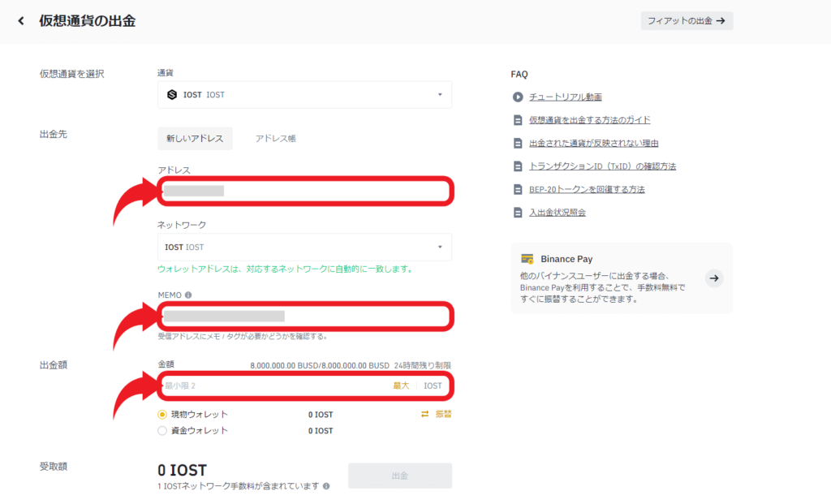The height and width of the screenshot is (504, 831).
Task: Click the 振替 transfer link
Action: click(x=444, y=414)
